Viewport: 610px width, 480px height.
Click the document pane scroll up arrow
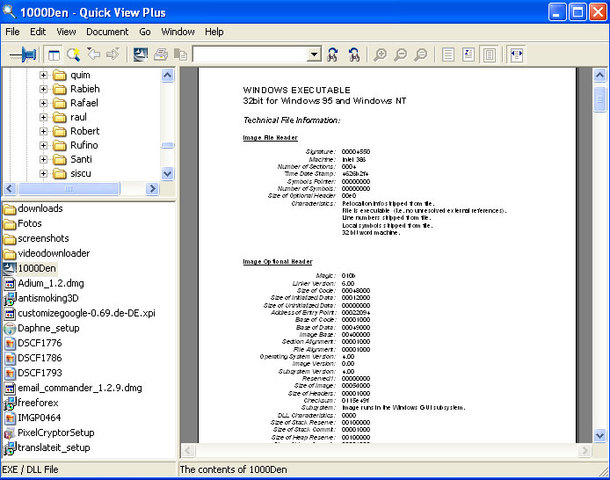point(600,75)
